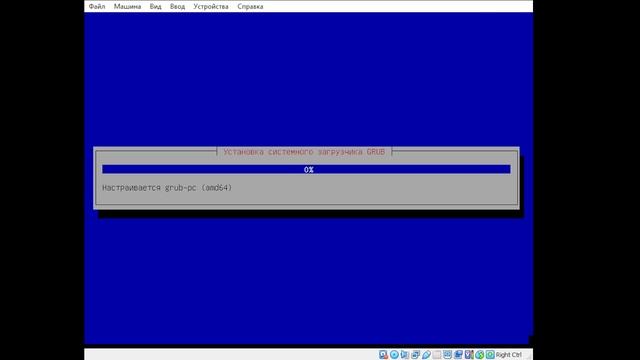
Task: Click the 'Настраивается grub-pc (amd64)' status text
Action: (167, 188)
